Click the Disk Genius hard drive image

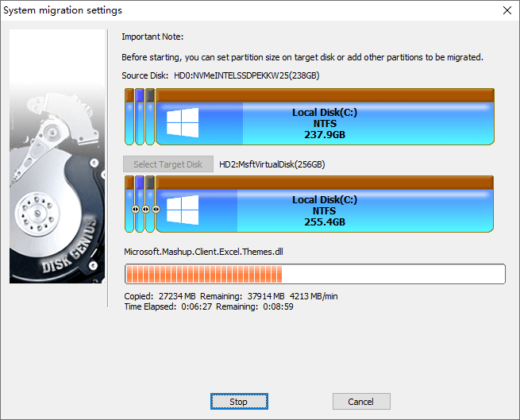[x=57, y=156]
